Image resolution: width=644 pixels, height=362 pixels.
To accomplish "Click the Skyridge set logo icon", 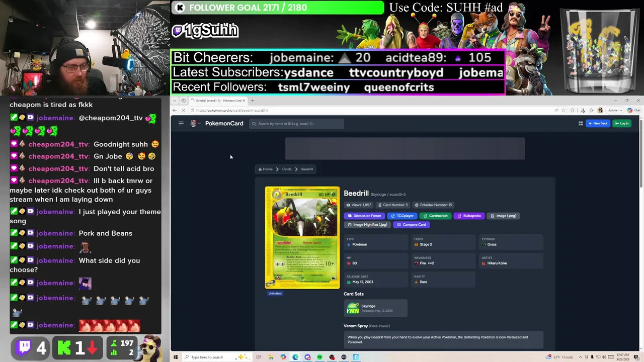I will tap(353, 308).
